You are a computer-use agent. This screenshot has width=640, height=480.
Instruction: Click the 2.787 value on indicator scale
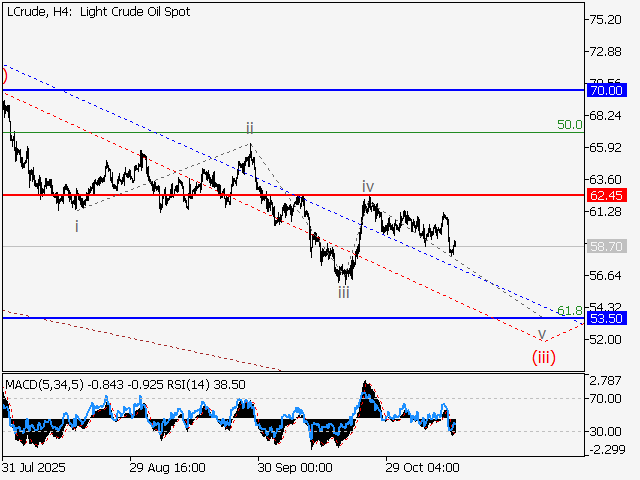(x=605, y=381)
